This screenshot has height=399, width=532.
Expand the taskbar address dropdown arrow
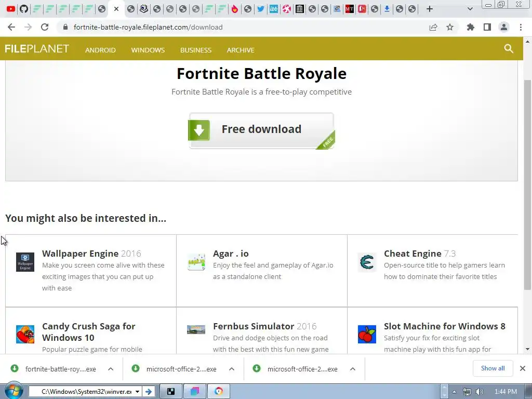pos(137,392)
